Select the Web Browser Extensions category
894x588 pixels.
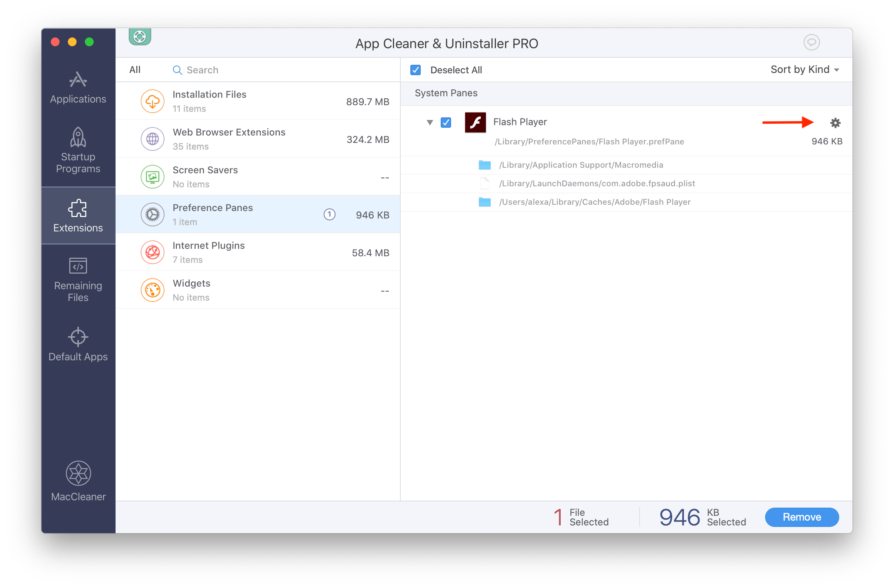click(x=258, y=138)
